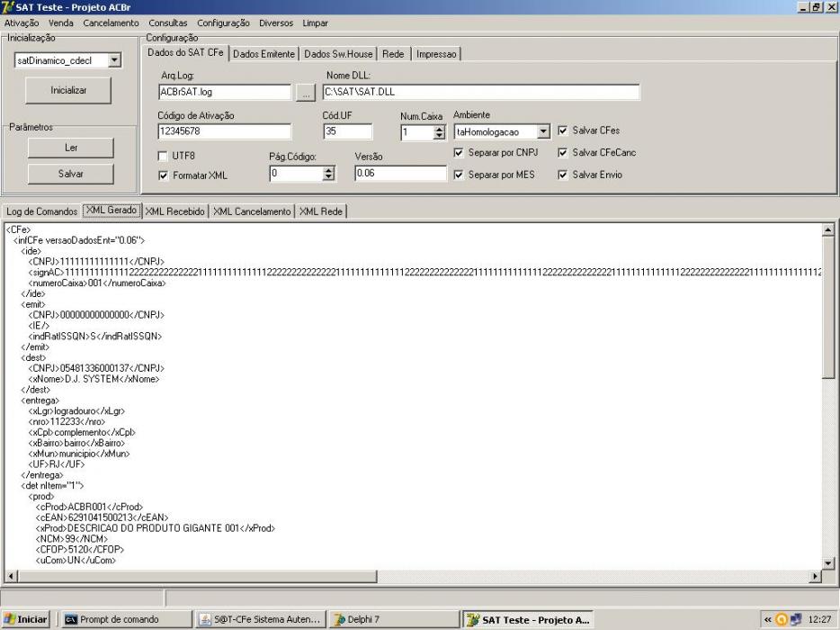Switch to S@T-CFe Sistema taskbar window
This screenshot has width=840, height=630.
260,619
